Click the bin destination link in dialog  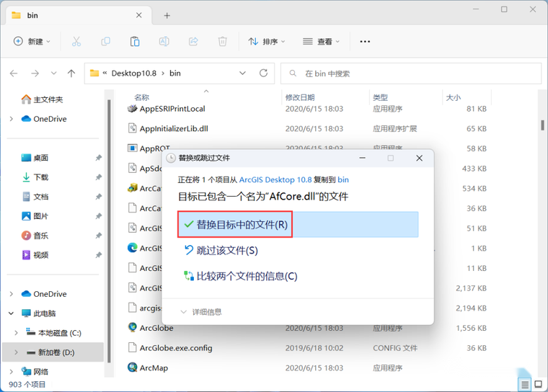(x=343, y=180)
